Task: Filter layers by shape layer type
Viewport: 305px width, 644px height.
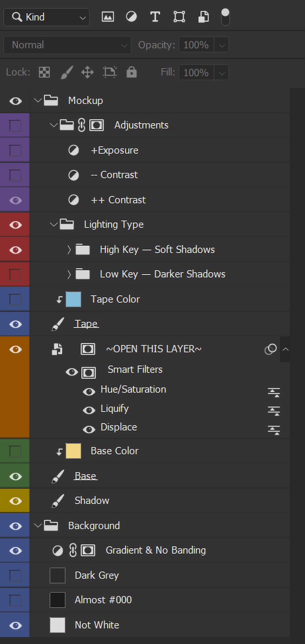Action: point(179,17)
